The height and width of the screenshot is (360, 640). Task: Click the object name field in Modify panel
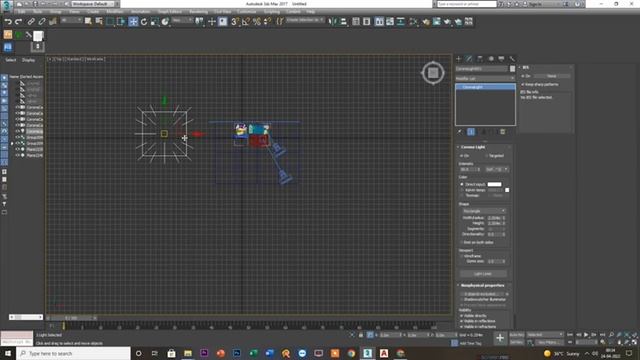click(x=482, y=69)
